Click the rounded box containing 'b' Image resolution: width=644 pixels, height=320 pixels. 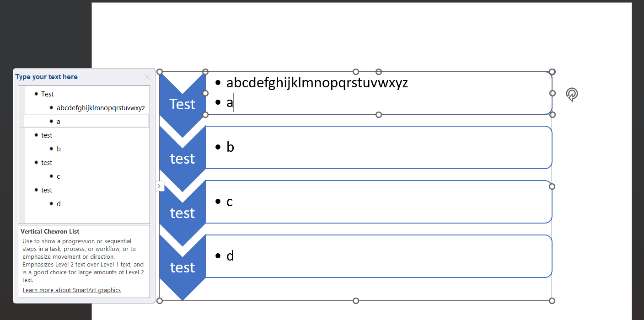379,147
